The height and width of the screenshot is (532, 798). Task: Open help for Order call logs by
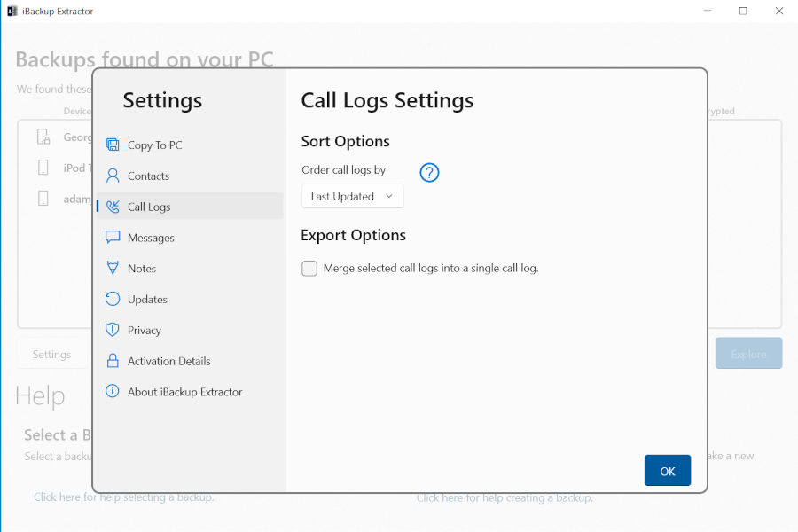[429, 173]
